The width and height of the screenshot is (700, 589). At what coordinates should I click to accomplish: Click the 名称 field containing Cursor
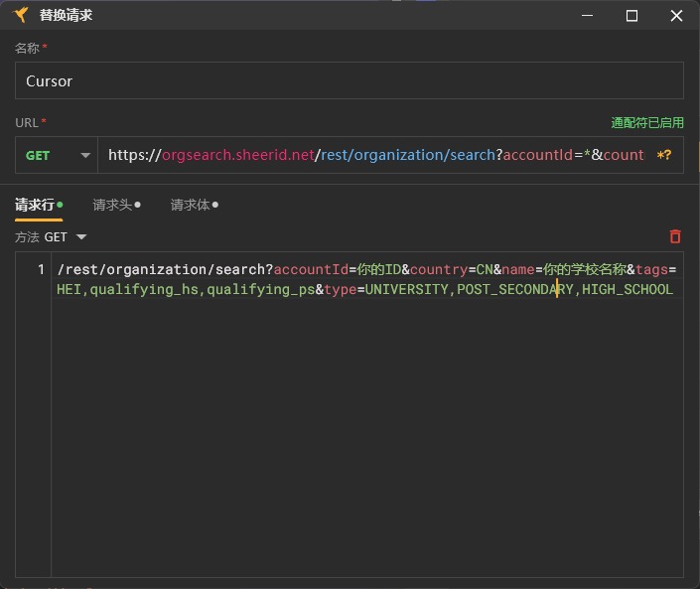click(349, 80)
